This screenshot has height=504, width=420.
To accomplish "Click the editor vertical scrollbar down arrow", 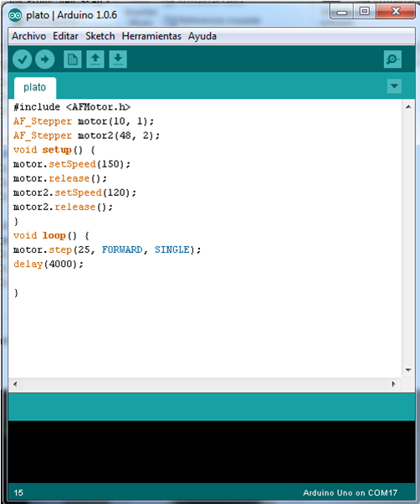I will pyautogui.click(x=408, y=370).
